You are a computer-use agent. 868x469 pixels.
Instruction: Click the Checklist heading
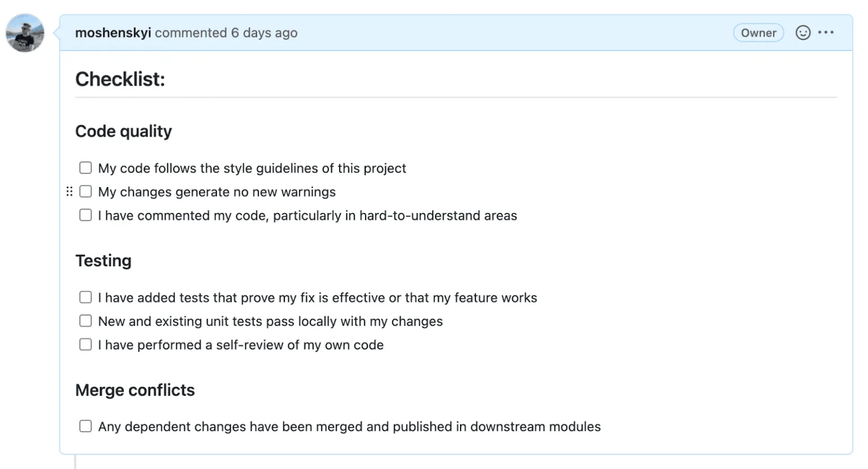point(120,79)
